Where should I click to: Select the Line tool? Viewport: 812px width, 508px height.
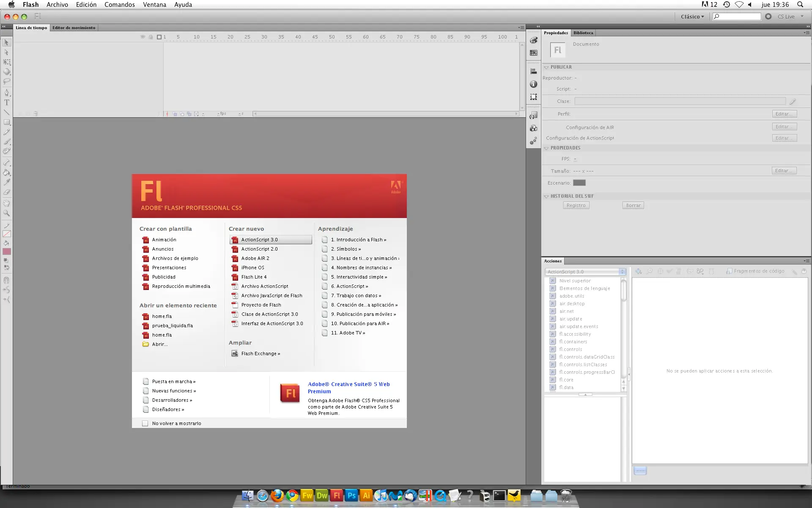[x=6, y=112]
